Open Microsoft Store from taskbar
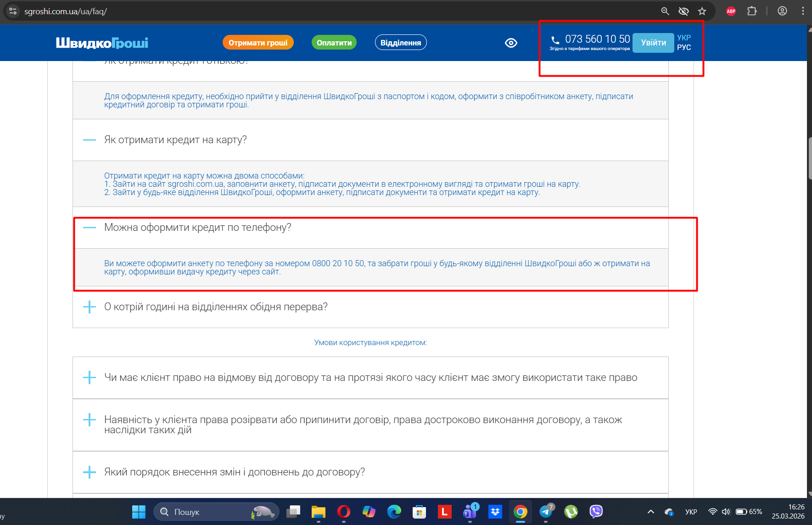Viewport: 812px width, 525px height. point(419,512)
